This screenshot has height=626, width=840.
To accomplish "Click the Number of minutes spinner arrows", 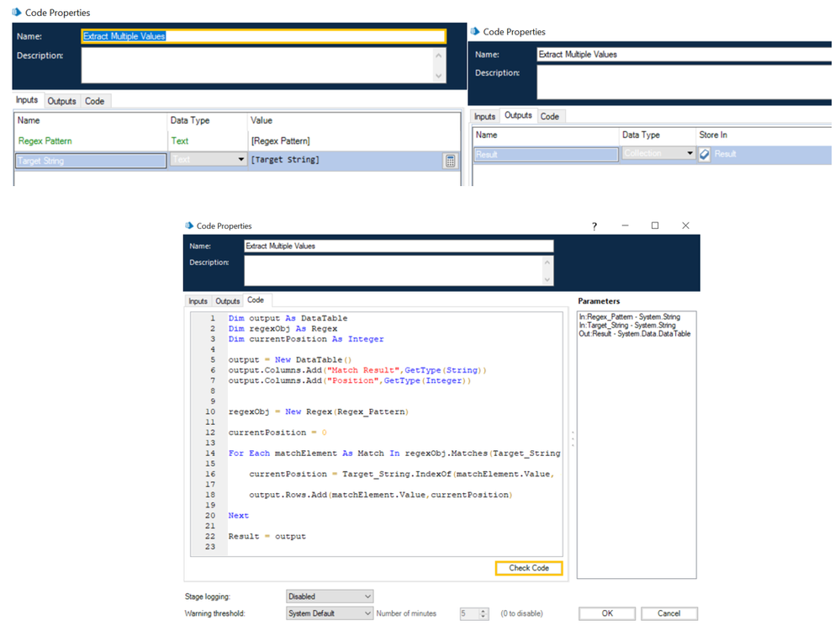I will click(x=483, y=613).
